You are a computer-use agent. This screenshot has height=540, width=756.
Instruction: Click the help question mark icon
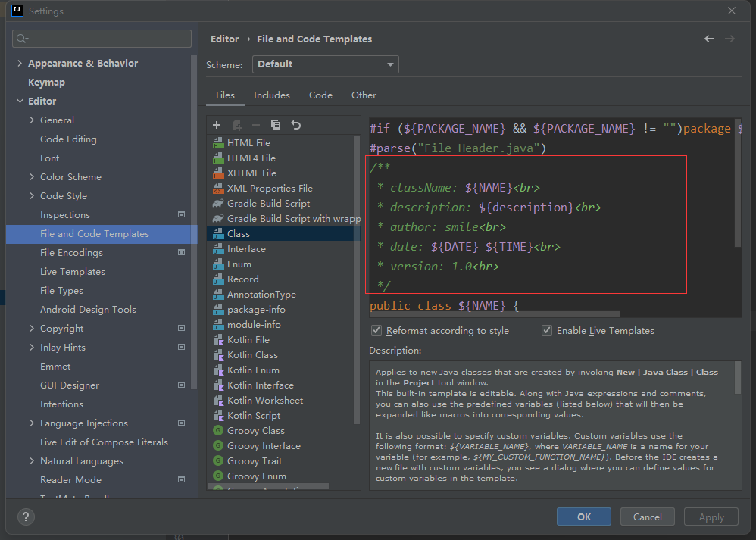click(x=26, y=517)
